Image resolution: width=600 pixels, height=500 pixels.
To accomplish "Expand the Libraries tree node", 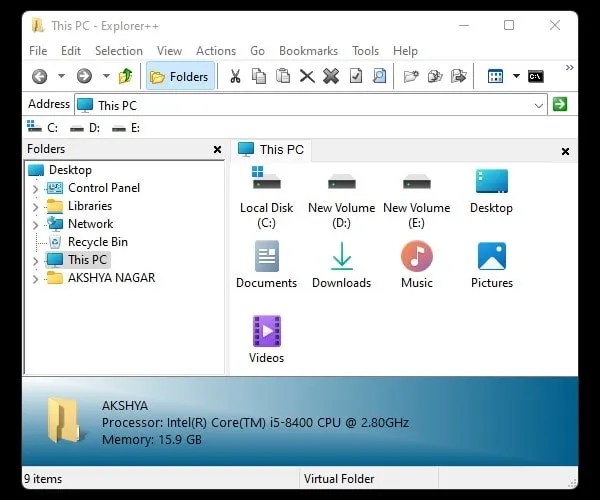I will point(35,207).
